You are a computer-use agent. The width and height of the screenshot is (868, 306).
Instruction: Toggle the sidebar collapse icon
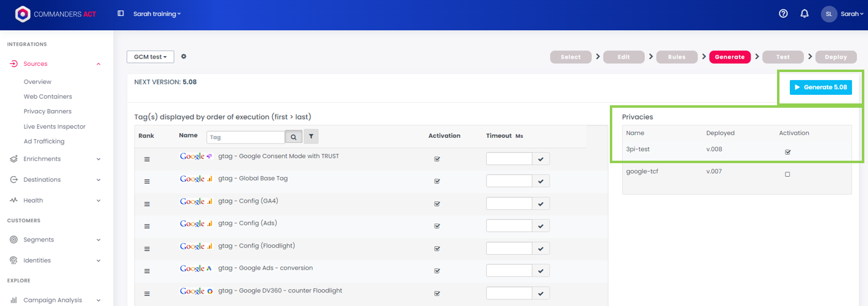pyautogui.click(x=121, y=14)
